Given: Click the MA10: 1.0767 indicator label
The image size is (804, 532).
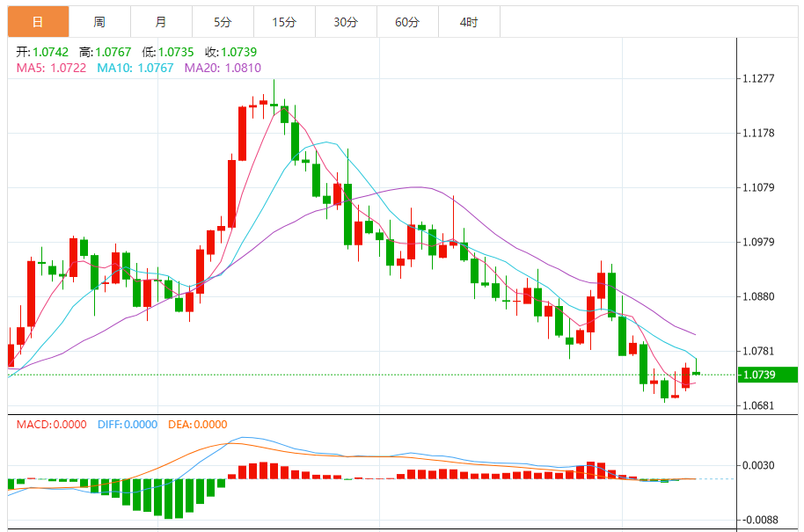Looking at the screenshot, I should [135, 68].
